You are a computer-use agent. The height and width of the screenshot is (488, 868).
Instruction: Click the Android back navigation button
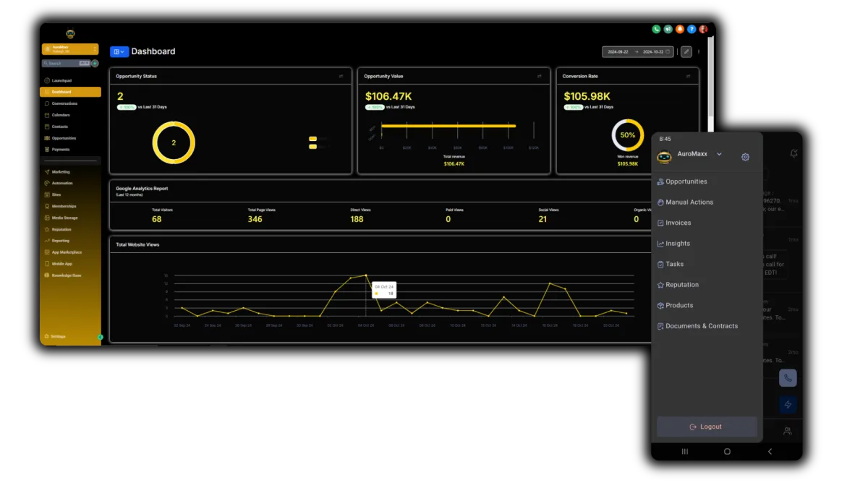pos(770,451)
